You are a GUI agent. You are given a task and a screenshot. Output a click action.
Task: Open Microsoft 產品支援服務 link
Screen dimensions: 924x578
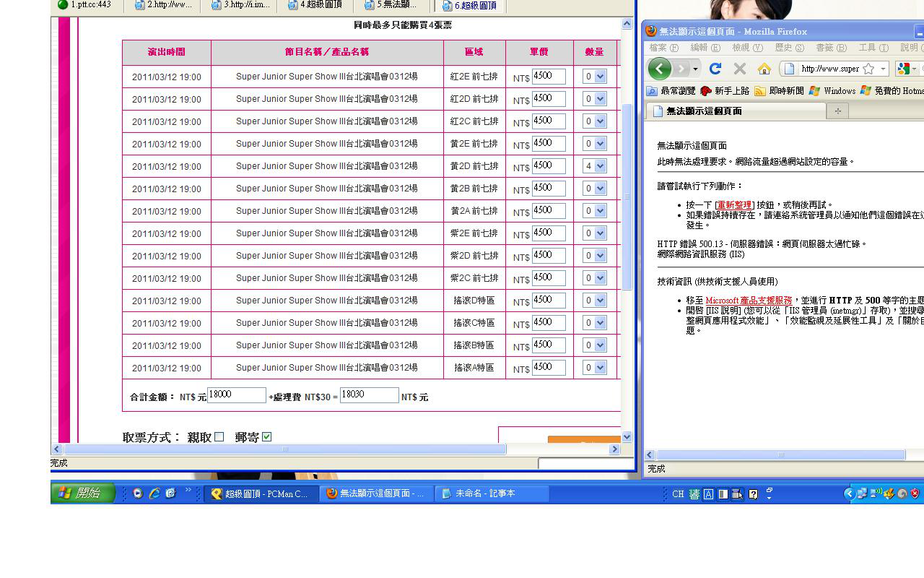click(749, 301)
